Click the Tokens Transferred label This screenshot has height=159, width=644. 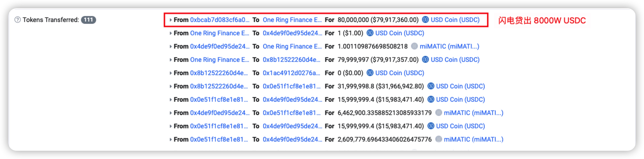click(x=51, y=20)
